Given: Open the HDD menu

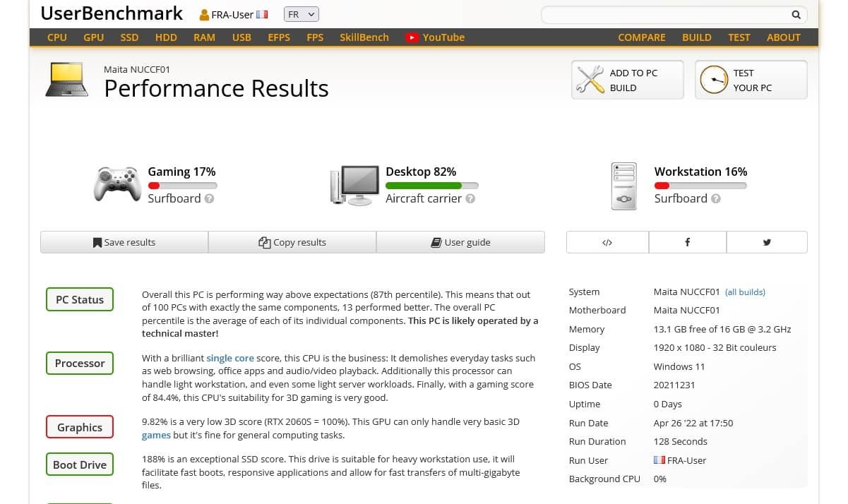Looking at the screenshot, I should [x=166, y=37].
